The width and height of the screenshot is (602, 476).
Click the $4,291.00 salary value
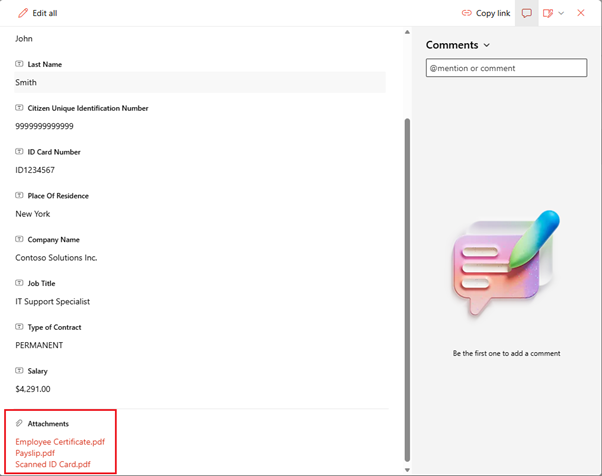(x=33, y=389)
